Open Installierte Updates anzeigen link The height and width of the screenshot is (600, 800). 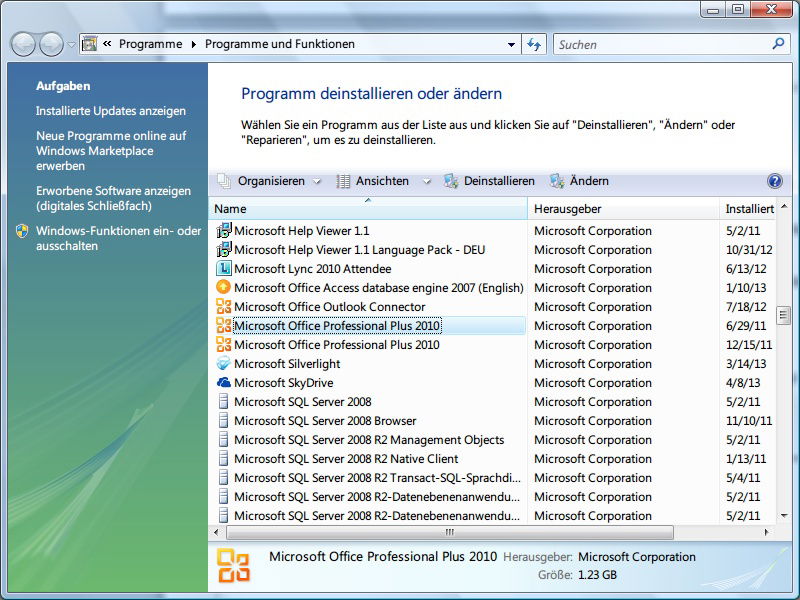pyautogui.click(x=111, y=111)
